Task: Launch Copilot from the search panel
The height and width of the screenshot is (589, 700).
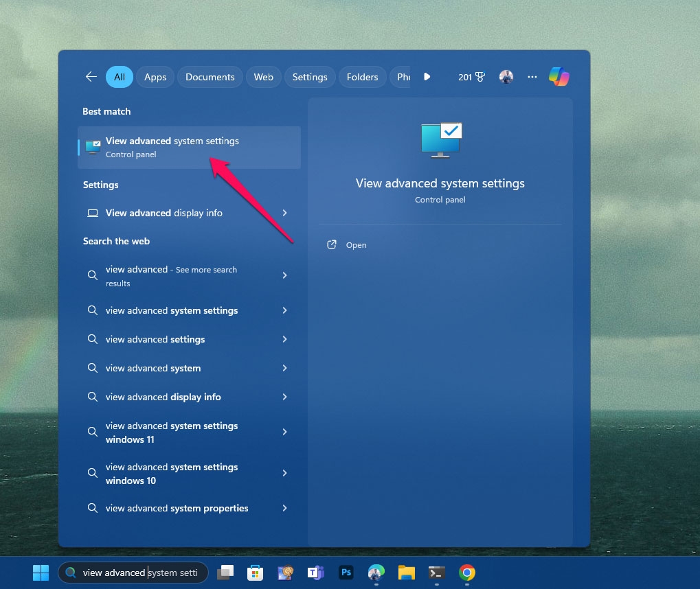Action: tap(559, 76)
